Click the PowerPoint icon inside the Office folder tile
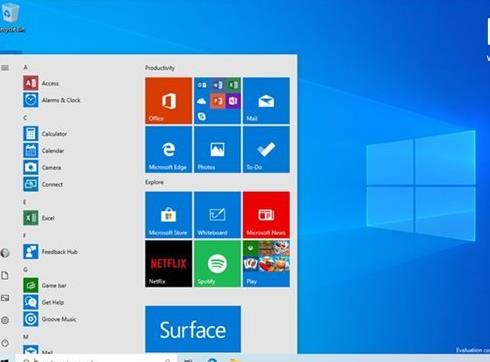490x362 pixels. (217, 101)
